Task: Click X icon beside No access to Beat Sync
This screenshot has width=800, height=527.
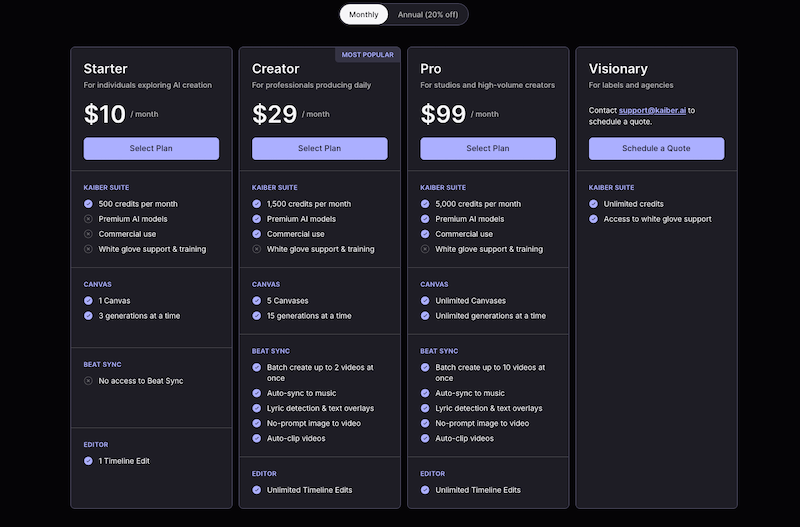Action: (x=88, y=381)
